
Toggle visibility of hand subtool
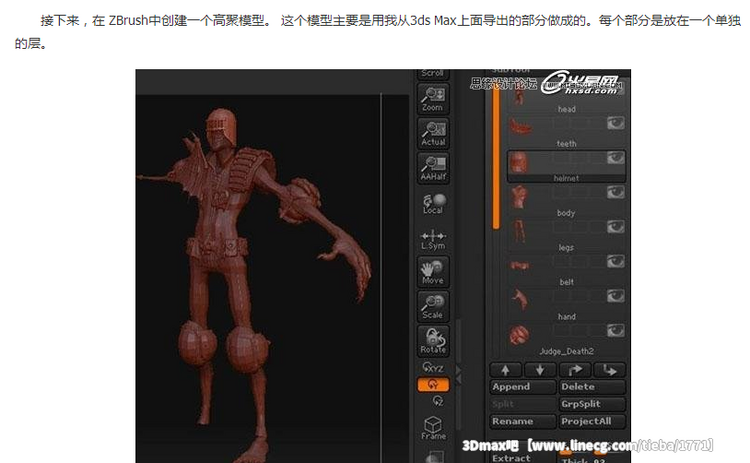[616, 296]
